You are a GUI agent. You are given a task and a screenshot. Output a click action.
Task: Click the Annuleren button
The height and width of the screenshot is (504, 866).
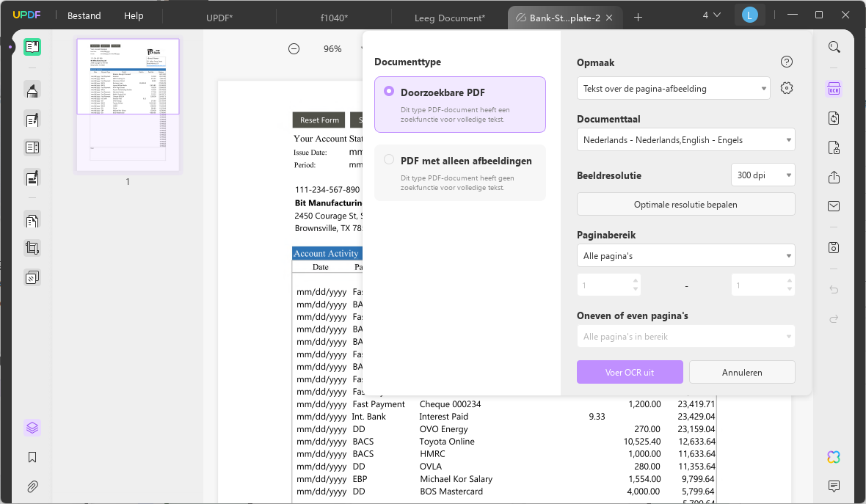[742, 372]
